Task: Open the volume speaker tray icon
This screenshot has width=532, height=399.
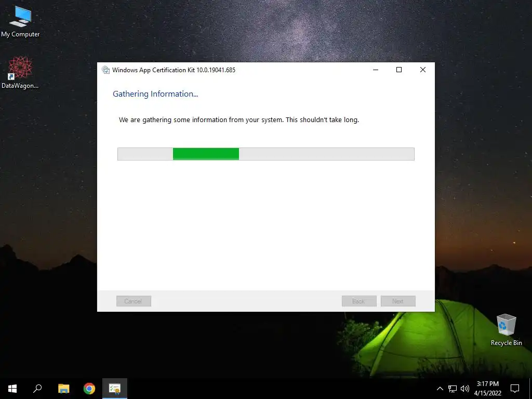Action: 465,389
